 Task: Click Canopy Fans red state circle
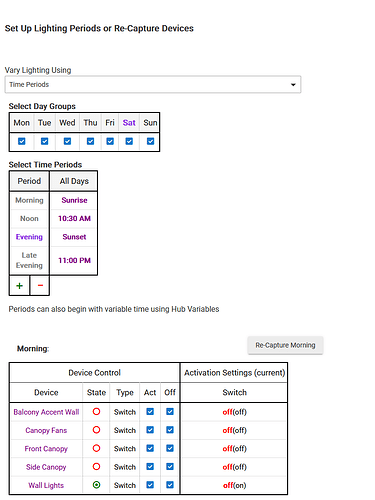96,430
